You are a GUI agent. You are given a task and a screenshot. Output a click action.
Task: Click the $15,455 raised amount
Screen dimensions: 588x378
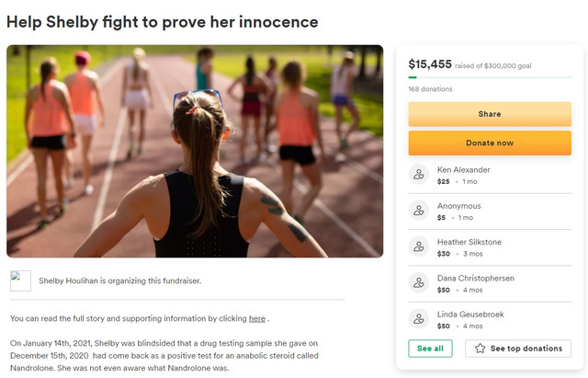(430, 64)
